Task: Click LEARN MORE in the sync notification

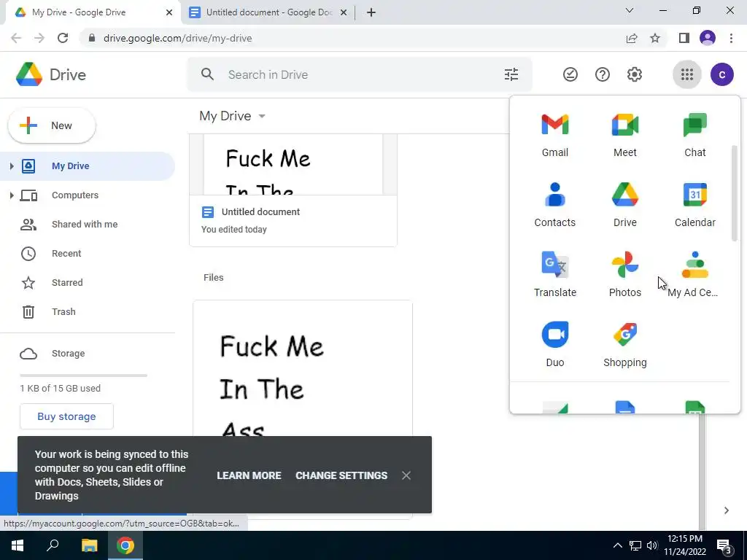Action: 249,475
